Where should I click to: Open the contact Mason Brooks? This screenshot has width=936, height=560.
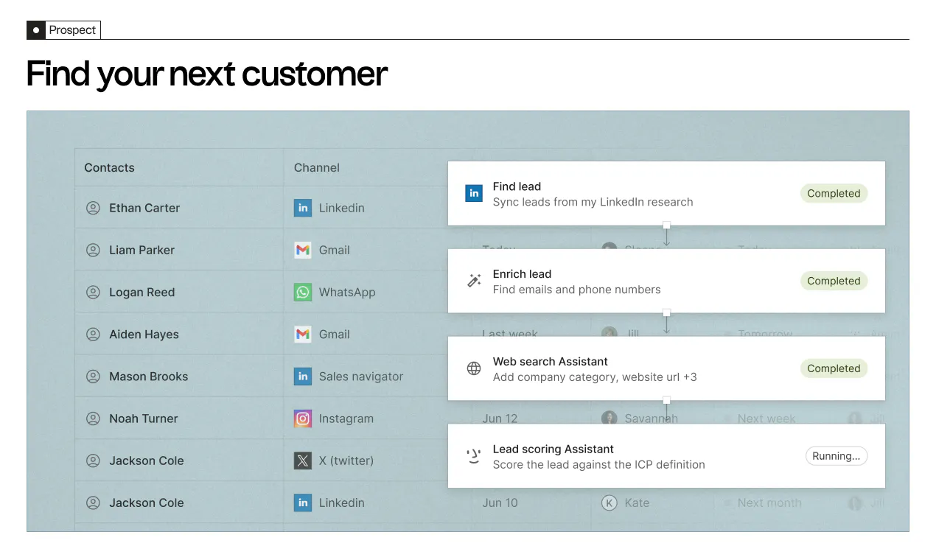(149, 377)
